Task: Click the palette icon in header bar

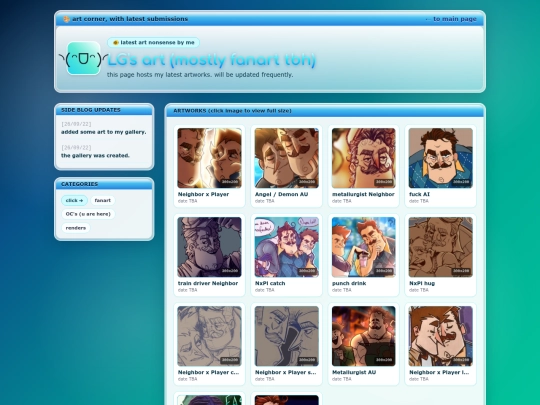Action: click(x=66, y=19)
